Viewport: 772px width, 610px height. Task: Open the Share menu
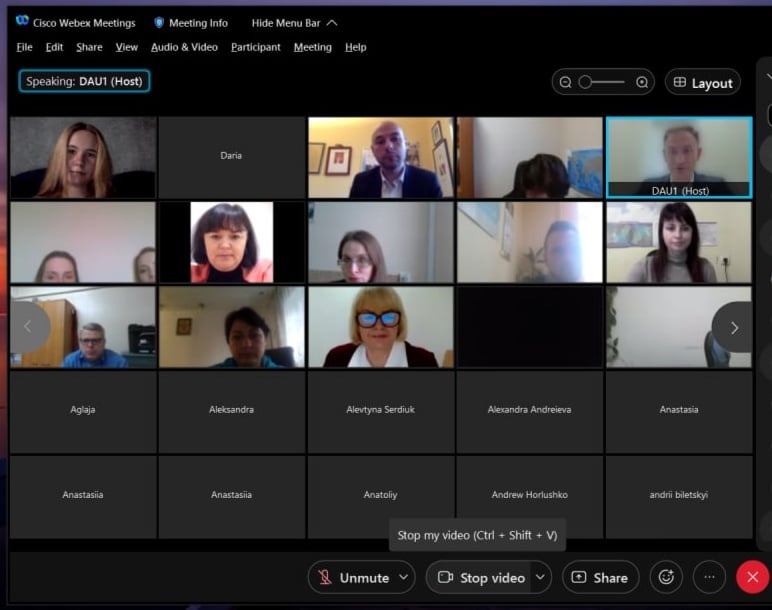click(89, 47)
